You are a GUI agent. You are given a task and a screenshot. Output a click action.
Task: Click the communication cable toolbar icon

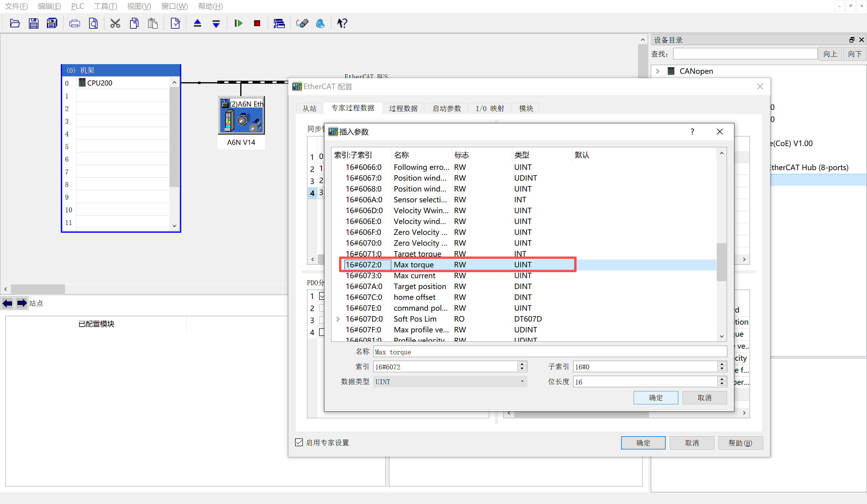[302, 23]
